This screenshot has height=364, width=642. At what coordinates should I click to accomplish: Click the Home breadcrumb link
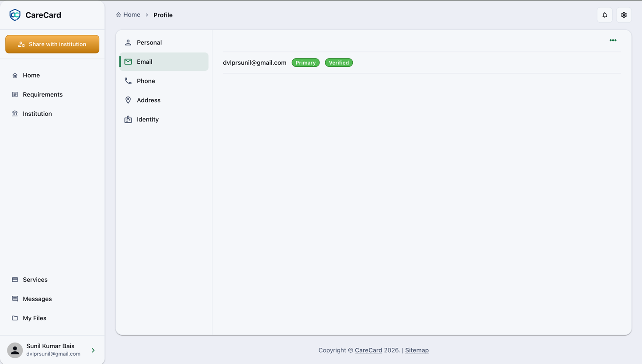(x=128, y=15)
